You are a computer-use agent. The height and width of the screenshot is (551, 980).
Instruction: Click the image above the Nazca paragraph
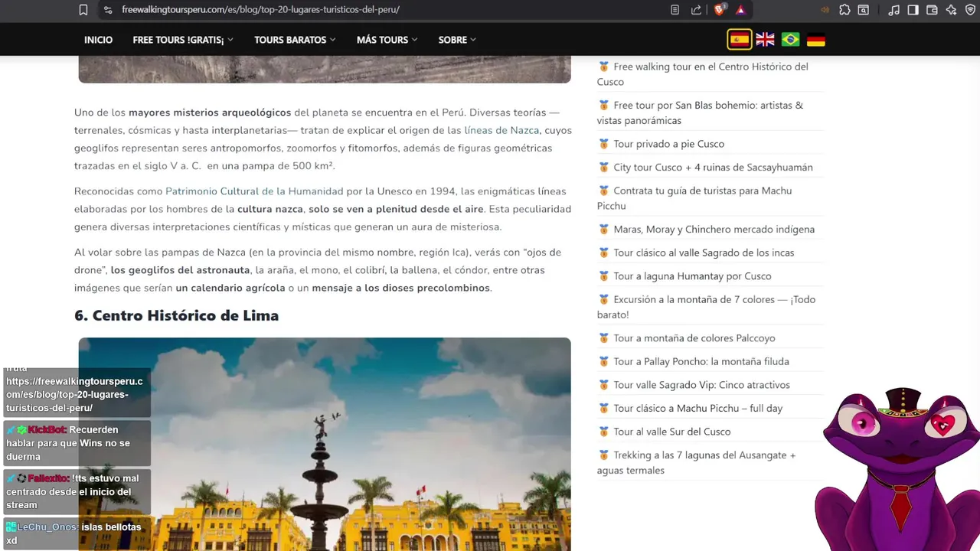coord(325,69)
